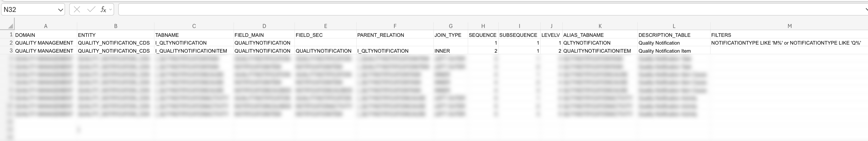Screen dimensions: 868x141
Task: Click the cancel (X) icon in formula bar
Action: coord(77,10)
